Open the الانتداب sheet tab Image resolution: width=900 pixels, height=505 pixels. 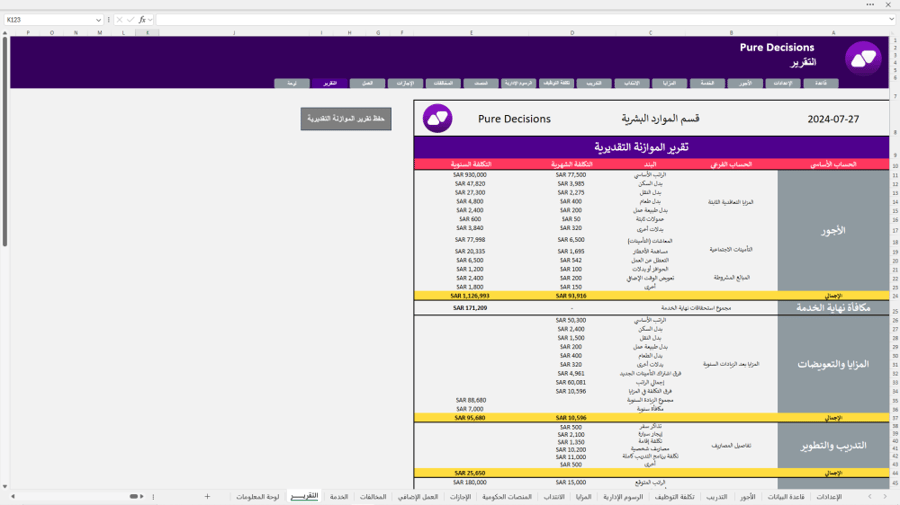pyautogui.click(x=554, y=496)
